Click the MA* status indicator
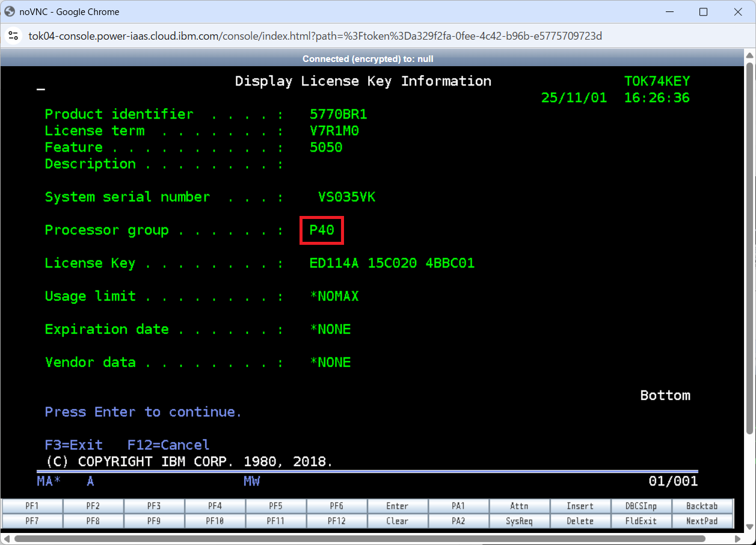The image size is (756, 545). tap(49, 481)
